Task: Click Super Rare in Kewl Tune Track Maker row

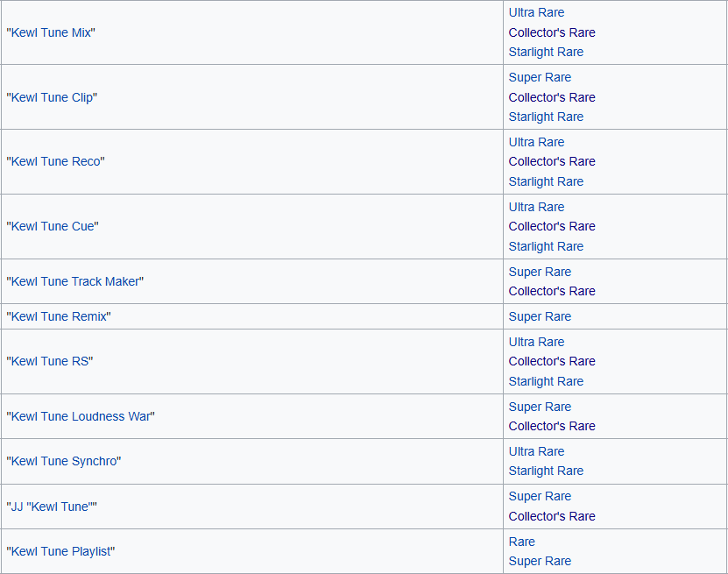Action: (x=540, y=272)
